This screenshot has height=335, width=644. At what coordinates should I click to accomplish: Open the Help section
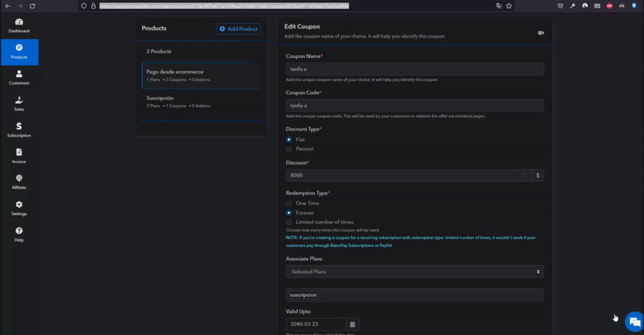coord(19,235)
